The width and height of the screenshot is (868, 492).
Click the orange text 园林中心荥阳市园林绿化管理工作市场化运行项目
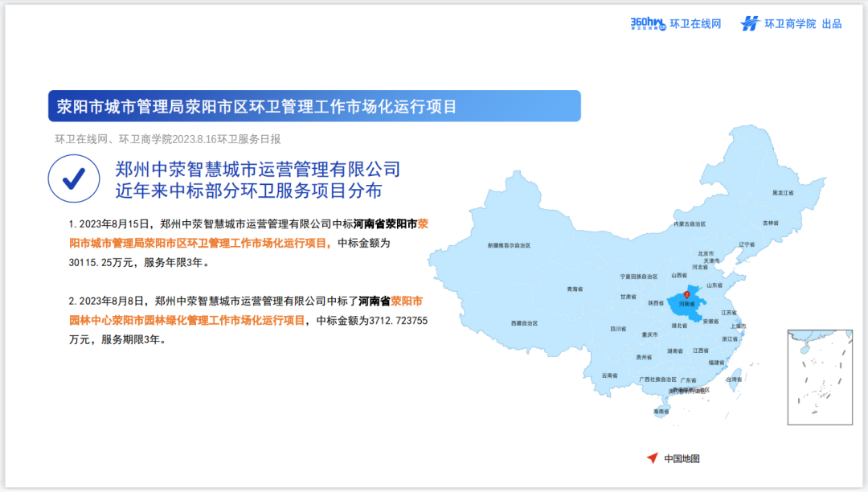(187, 321)
